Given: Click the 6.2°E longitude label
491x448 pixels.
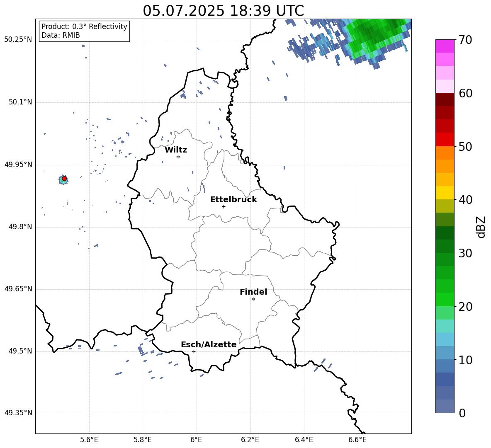Looking at the screenshot, I should (x=250, y=440).
